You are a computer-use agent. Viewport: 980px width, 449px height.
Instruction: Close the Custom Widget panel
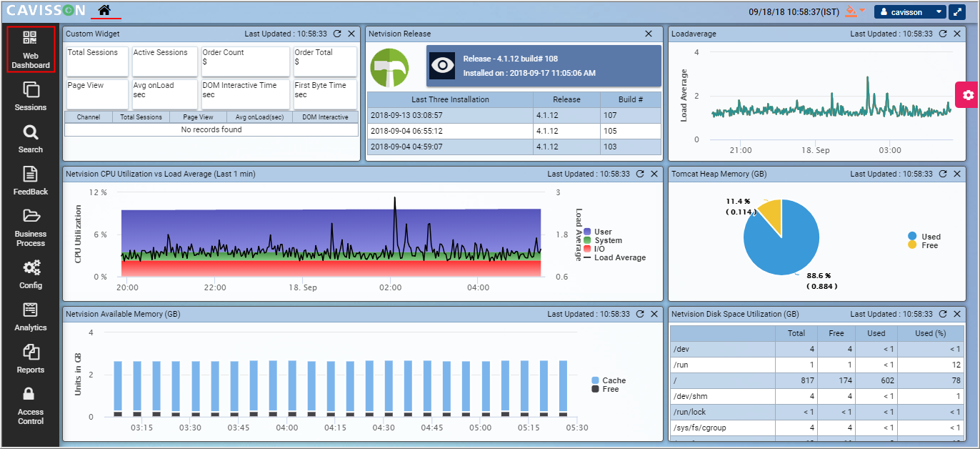click(x=351, y=34)
